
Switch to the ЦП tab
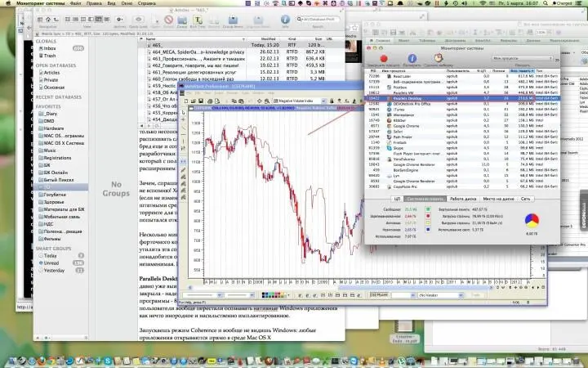397,199
